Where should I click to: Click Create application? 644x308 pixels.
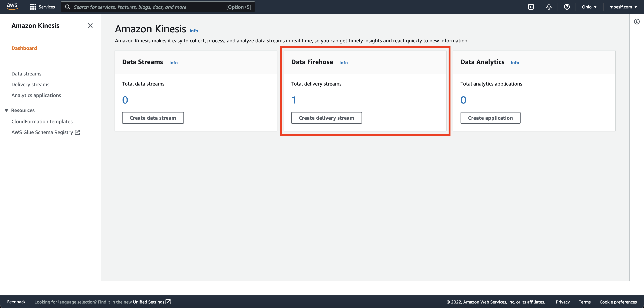[491, 118]
